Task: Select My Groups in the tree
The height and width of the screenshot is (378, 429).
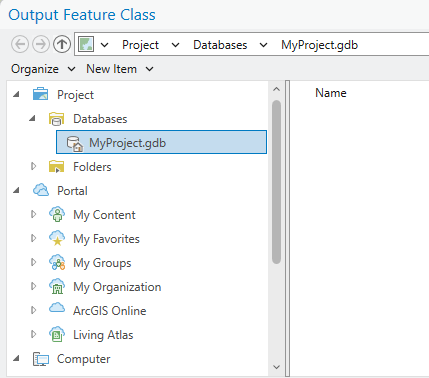Action: point(102,263)
